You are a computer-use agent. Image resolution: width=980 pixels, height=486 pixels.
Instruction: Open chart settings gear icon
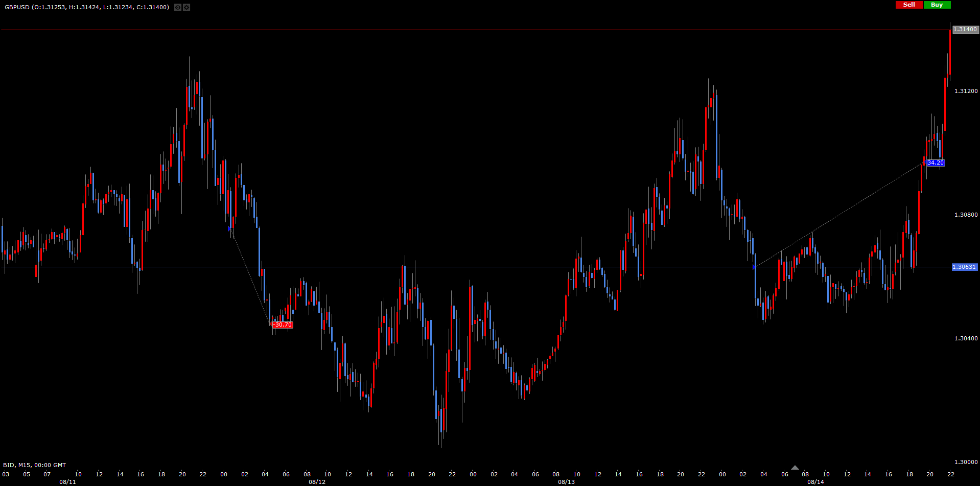tap(186, 8)
